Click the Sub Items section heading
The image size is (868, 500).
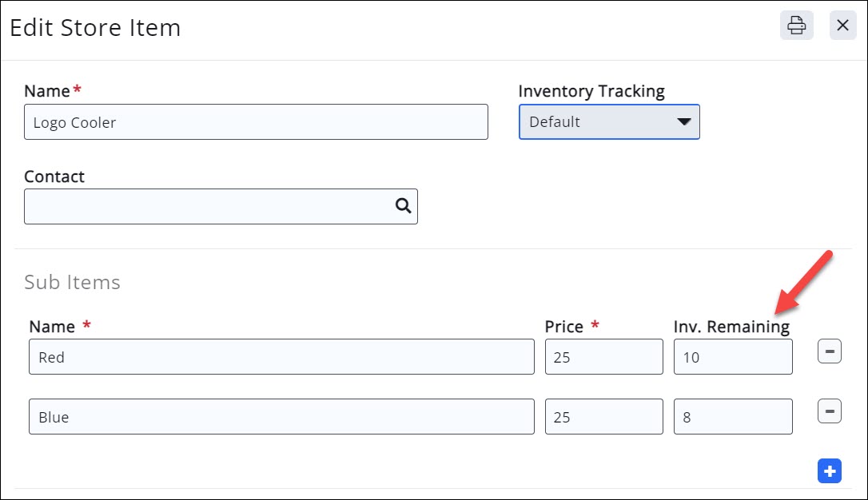tap(72, 282)
